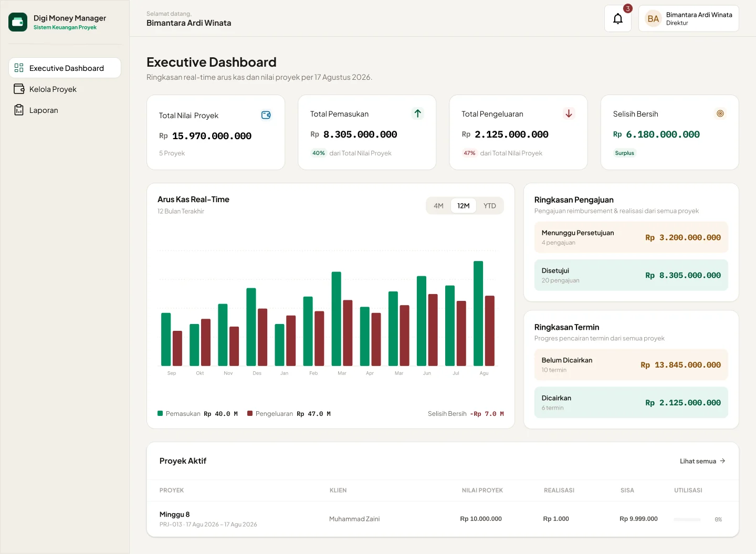Open Executive Dashboard in sidebar
The width and height of the screenshot is (756, 554).
pyautogui.click(x=65, y=68)
